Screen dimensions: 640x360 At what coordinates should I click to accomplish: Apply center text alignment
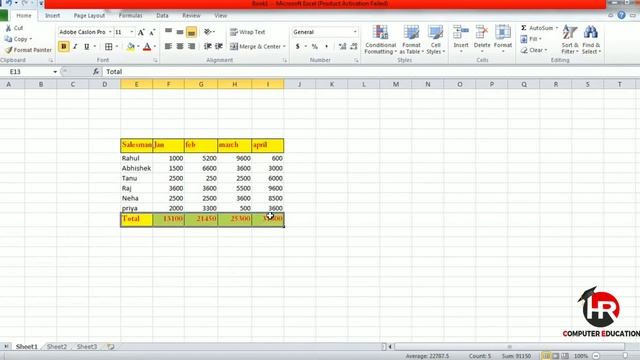click(x=180, y=47)
